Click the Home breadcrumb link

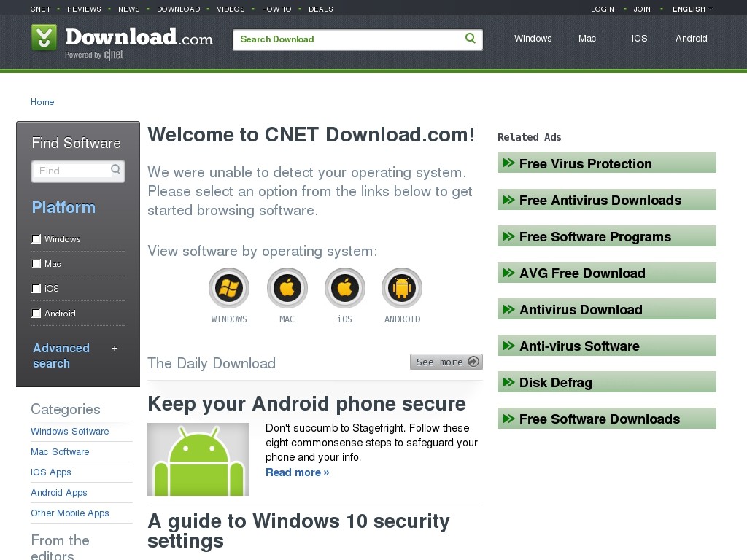point(42,102)
